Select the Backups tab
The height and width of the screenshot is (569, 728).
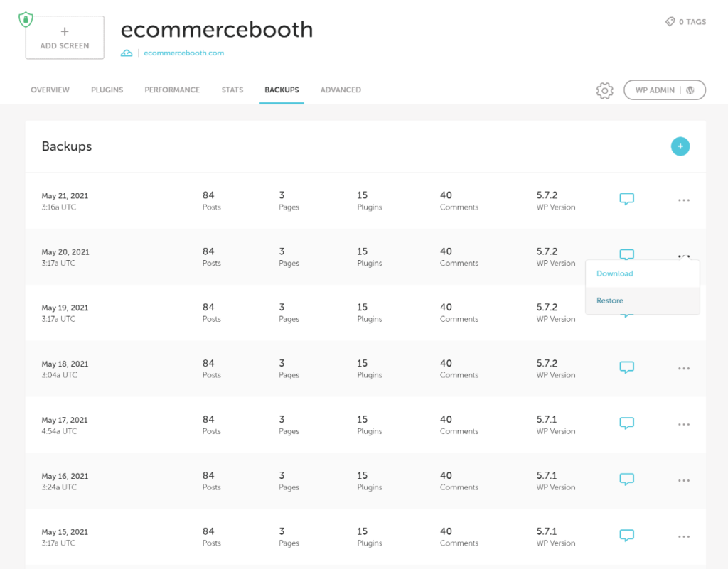(x=282, y=90)
